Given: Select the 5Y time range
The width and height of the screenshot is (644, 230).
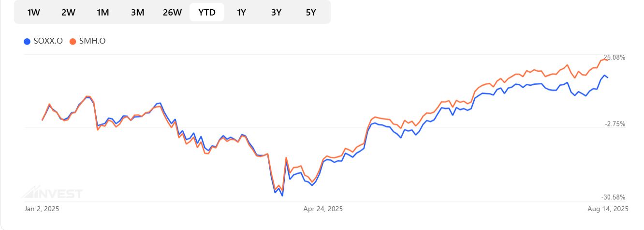Looking at the screenshot, I should 311,13.
